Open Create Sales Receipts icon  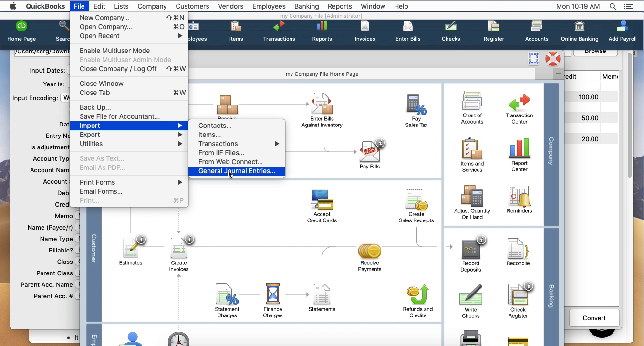coord(416,199)
